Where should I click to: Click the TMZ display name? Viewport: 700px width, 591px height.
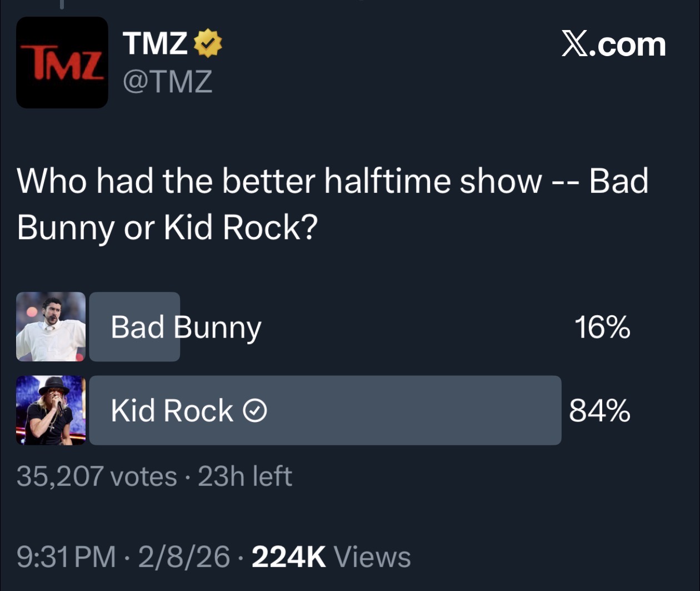tap(155, 43)
